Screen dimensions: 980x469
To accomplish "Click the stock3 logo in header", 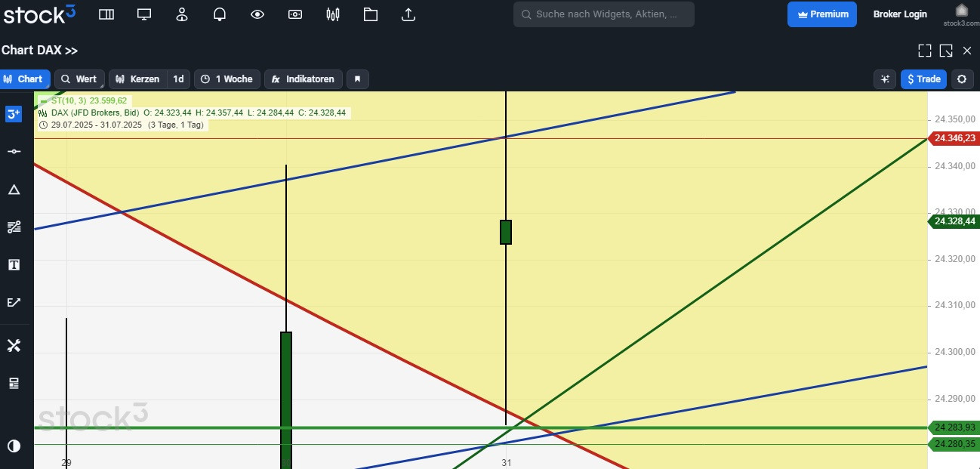I will pyautogui.click(x=39, y=14).
